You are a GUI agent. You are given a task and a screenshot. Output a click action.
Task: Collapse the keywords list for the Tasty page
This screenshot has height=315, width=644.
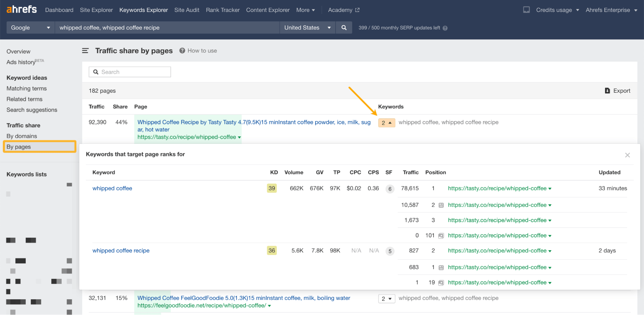[x=387, y=123]
